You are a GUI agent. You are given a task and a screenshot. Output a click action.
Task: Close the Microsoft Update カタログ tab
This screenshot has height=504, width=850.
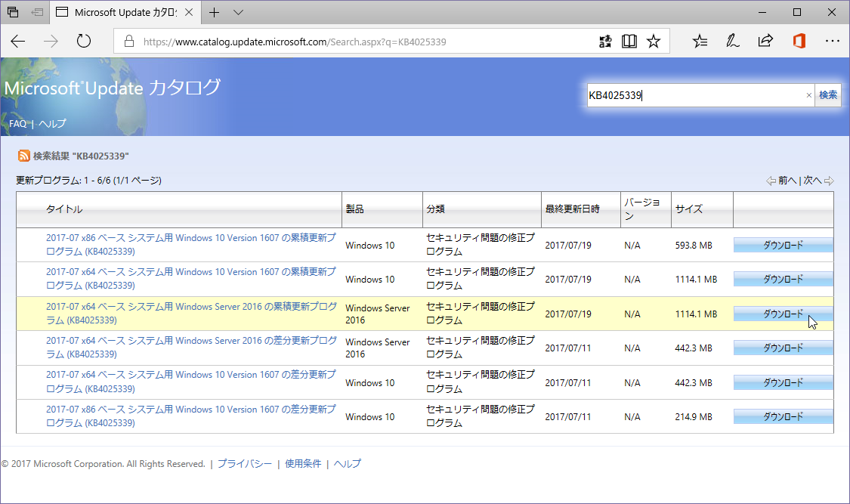click(189, 12)
